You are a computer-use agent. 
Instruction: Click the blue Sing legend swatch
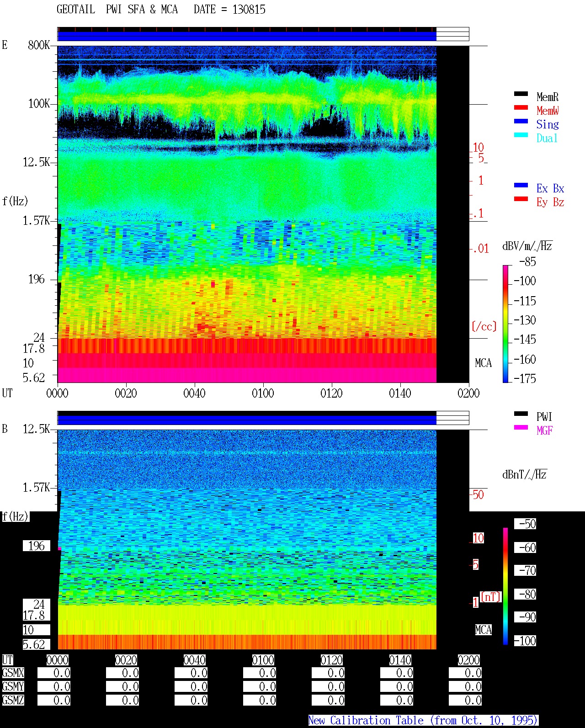(x=521, y=121)
